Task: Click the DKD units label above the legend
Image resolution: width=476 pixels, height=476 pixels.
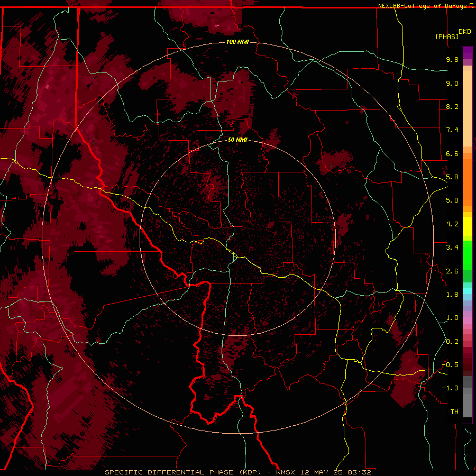Action: click(465, 32)
